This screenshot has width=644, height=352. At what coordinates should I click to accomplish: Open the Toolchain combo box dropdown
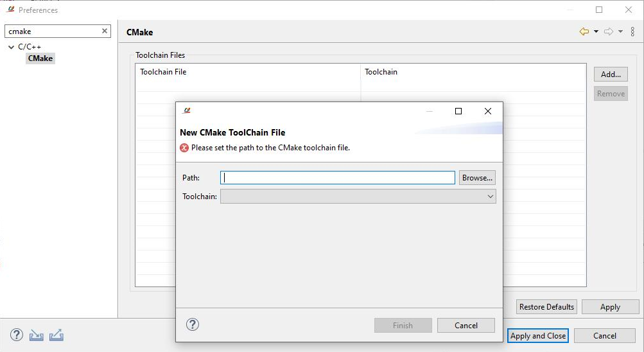(358, 197)
